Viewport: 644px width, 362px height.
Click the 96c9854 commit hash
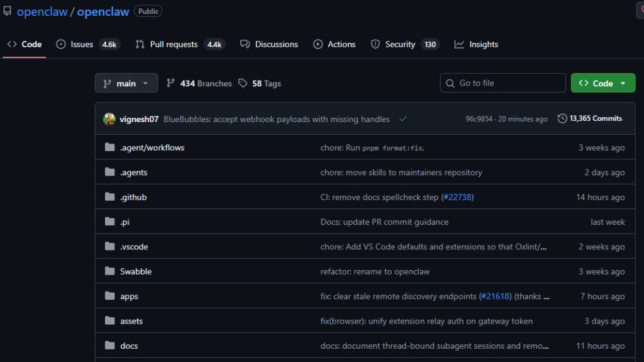point(480,119)
